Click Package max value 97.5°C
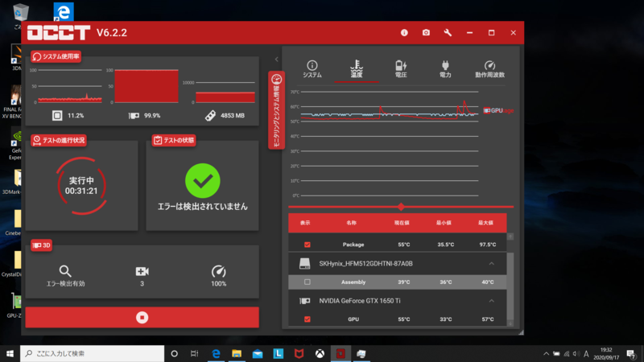 [488, 245]
